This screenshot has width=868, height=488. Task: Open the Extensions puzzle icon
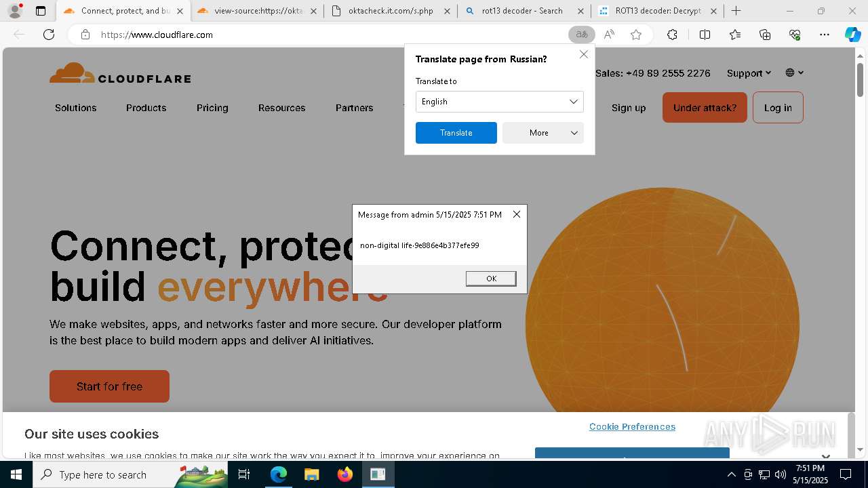tap(672, 35)
